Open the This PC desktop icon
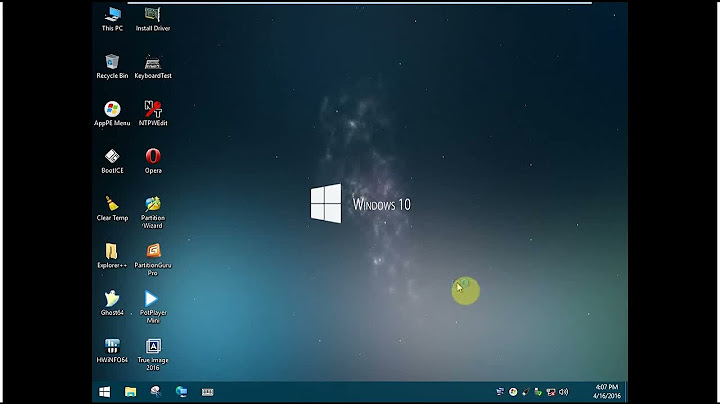This screenshot has width=720, height=404. click(112, 19)
